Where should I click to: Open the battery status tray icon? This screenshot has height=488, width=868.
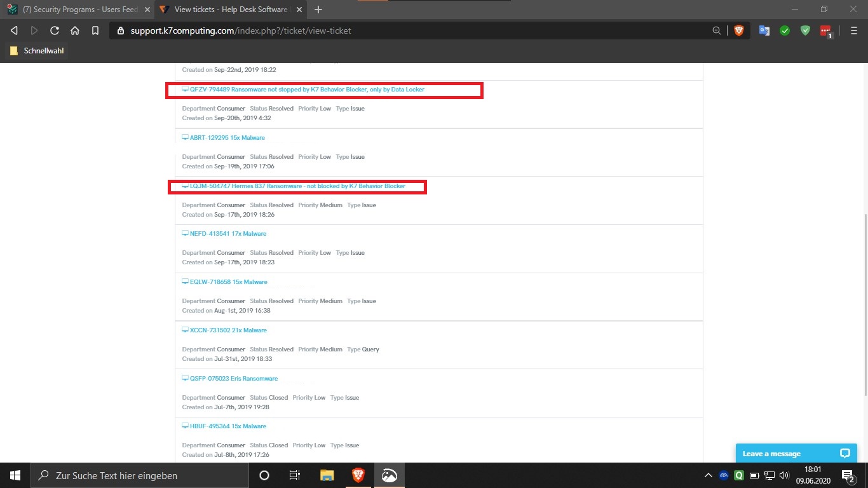[x=754, y=475]
